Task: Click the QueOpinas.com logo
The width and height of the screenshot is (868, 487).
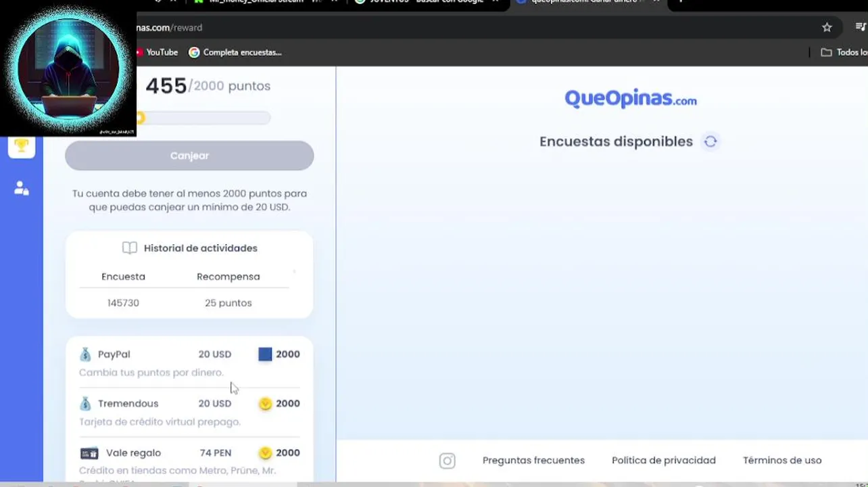Action: coord(631,99)
